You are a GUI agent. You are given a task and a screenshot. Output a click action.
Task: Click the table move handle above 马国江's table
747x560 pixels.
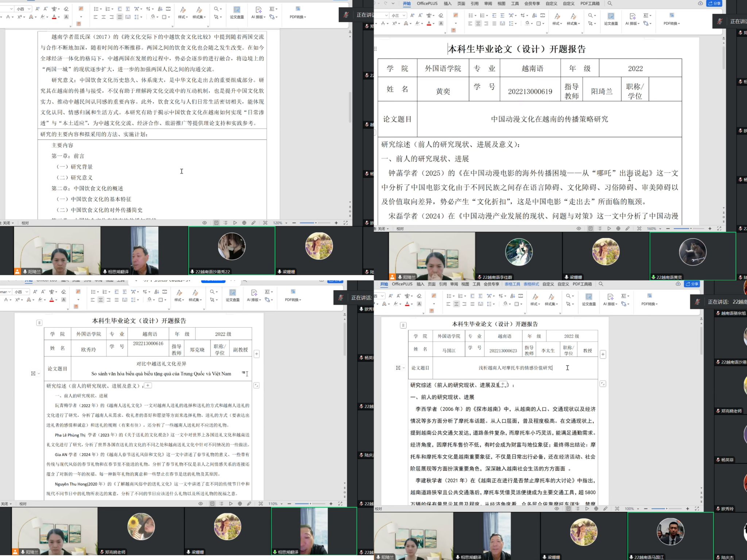coord(403,325)
